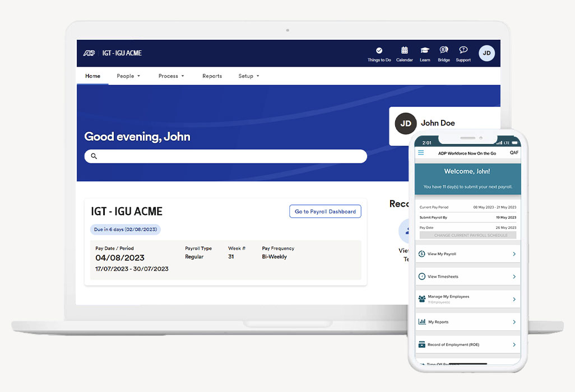The image size is (575, 392).
Task: Click the QAF label on phone header
Action: [x=514, y=153]
